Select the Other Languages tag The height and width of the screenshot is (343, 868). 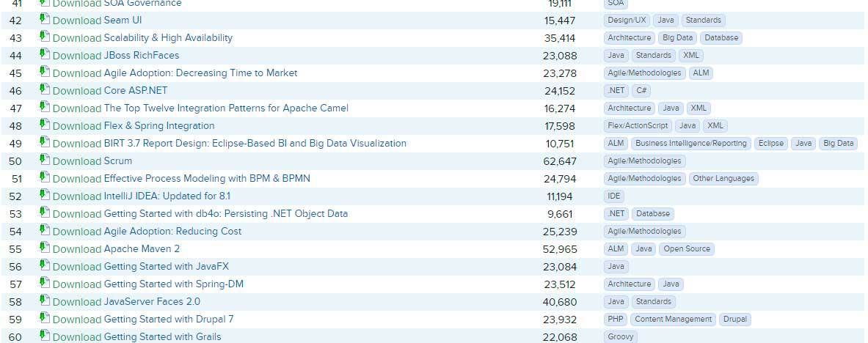pyautogui.click(x=723, y=179)
